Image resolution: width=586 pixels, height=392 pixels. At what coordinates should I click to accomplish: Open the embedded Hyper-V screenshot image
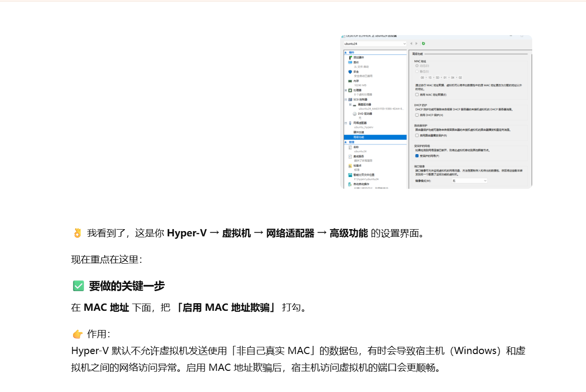[x=436, y=111]
